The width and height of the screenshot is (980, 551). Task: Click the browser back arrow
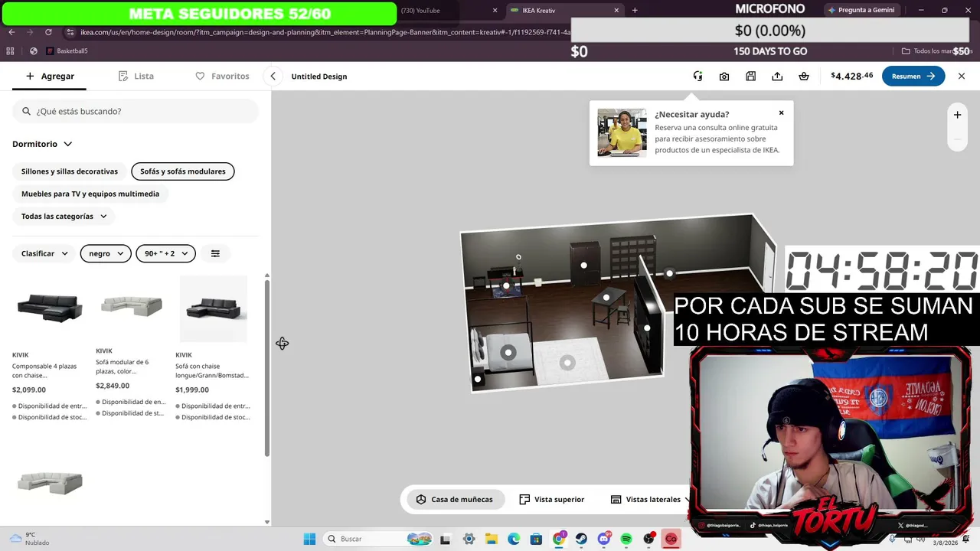11,32
